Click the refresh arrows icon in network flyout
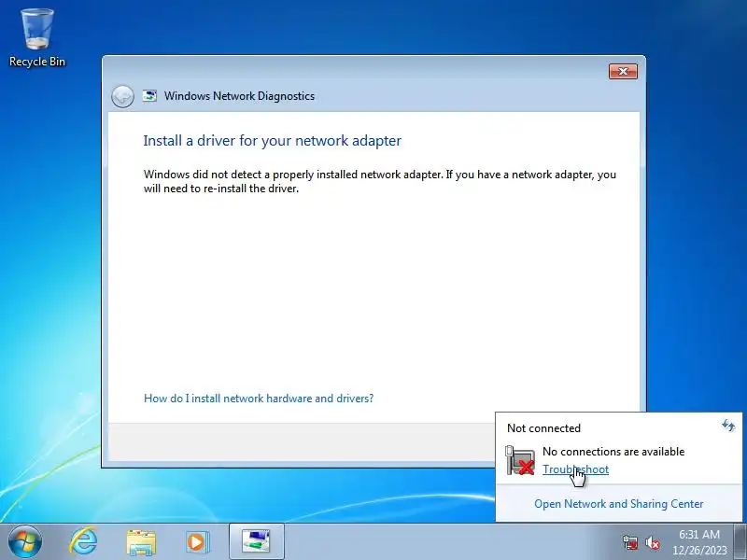Screen dimensions: 747x560 click(728, 426)
